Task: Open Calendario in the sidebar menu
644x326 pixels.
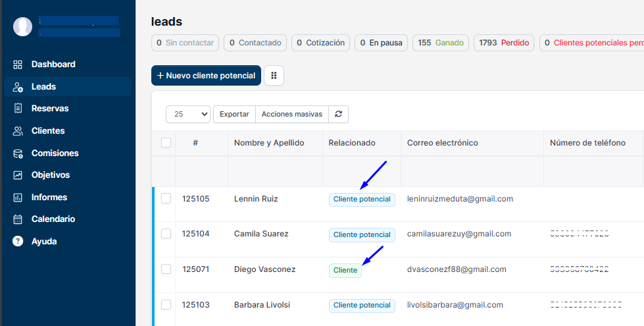Action: pyautogui.click(x=53, y=219)
